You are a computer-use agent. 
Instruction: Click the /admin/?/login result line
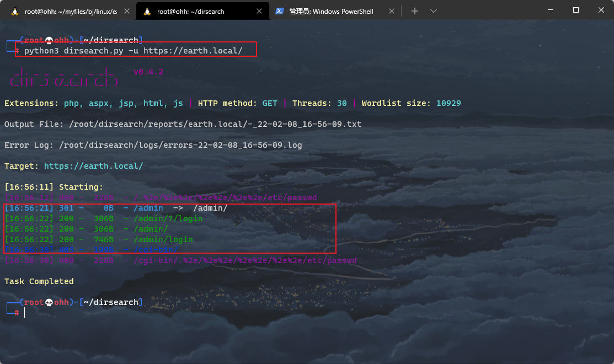[x=104, y=218]
